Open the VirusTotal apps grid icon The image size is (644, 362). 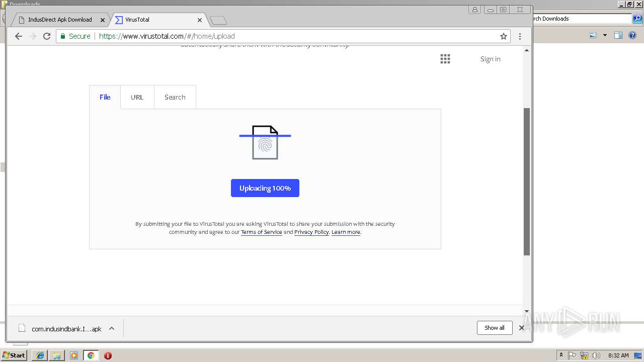pos(445,59)
